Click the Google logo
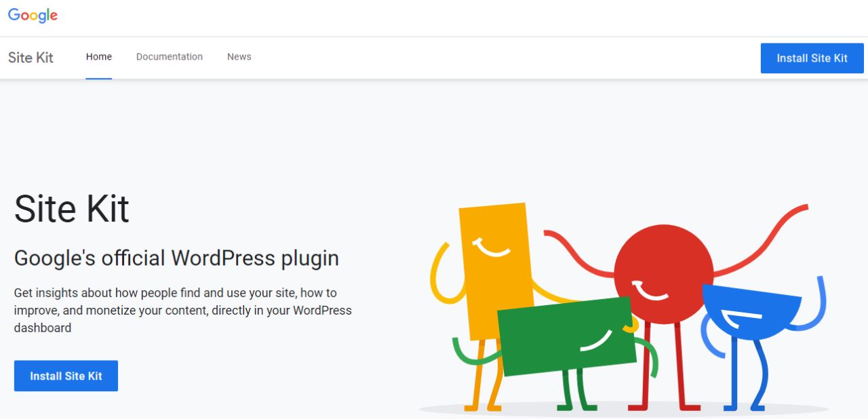Image resolution: width=868 pixels, height=419 pixels. click(x=33, y=16)
